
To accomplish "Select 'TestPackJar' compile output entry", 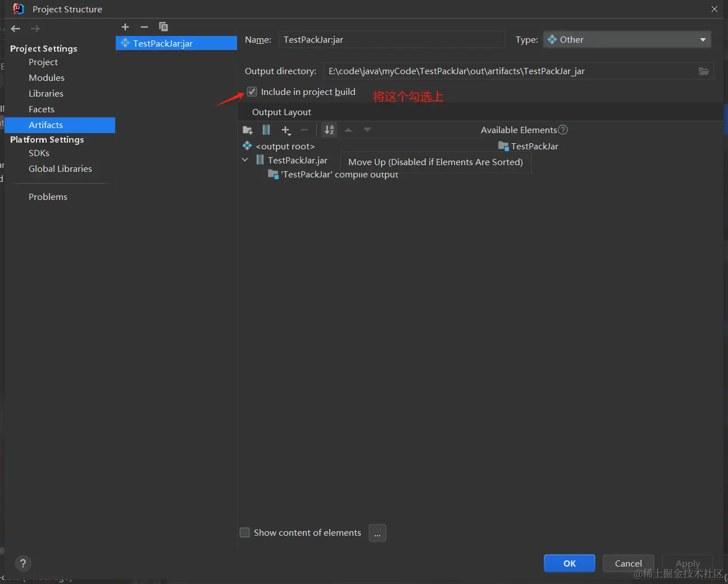I will pyautogui.click(x=339, y=175).
